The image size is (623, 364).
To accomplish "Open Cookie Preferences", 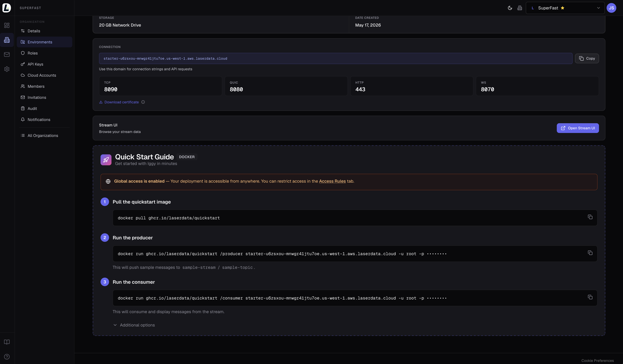I will [x=597, y=361].
